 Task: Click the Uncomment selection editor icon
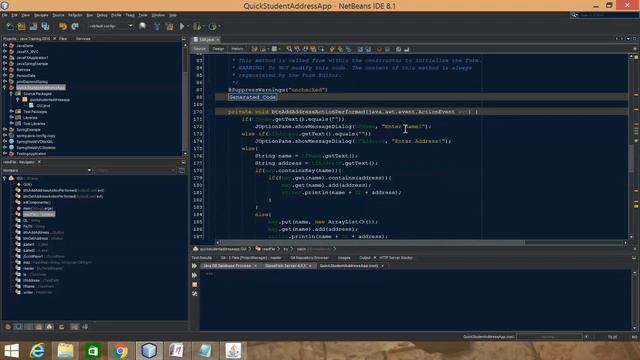click(x=407, y=49)
